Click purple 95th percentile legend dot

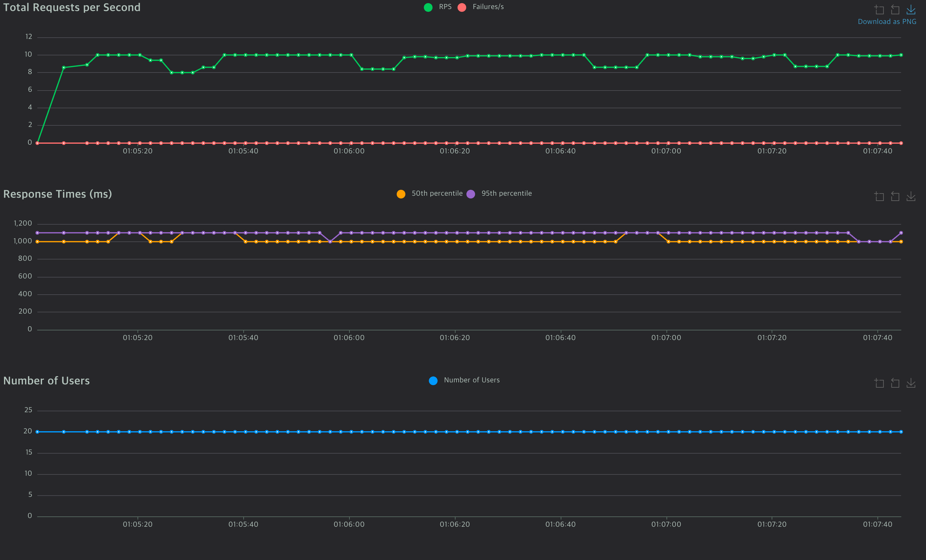pos(470,194)
